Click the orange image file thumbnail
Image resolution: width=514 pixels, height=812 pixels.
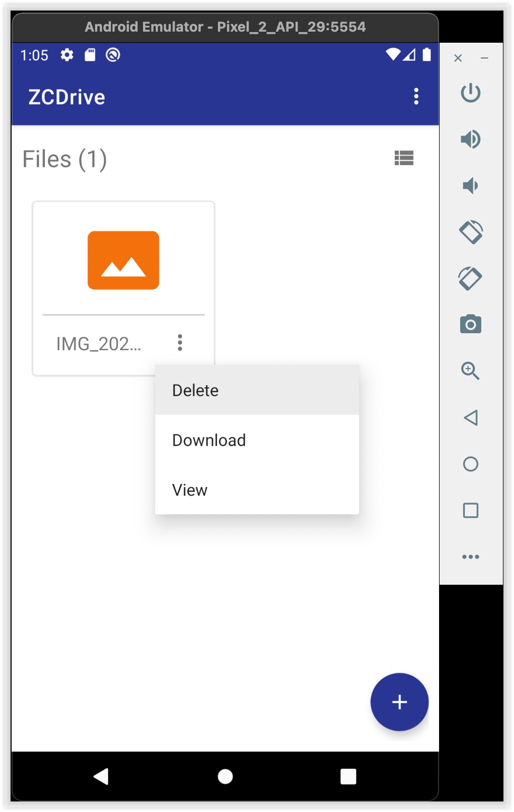click(x=123, y=260)
